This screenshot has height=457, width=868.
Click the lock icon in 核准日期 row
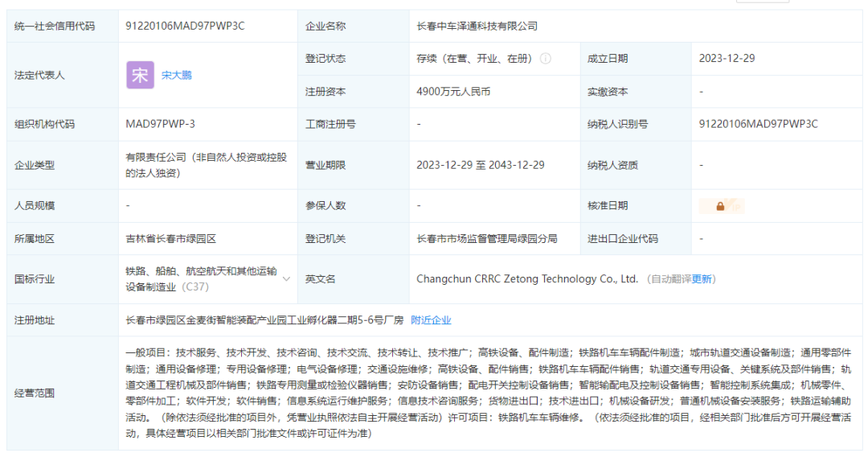[720, 206]
